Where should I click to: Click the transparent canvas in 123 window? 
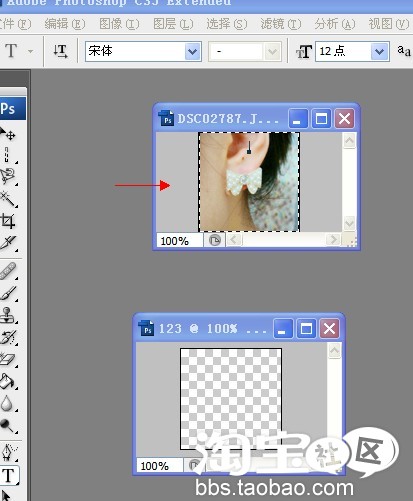tap(231, 399)
